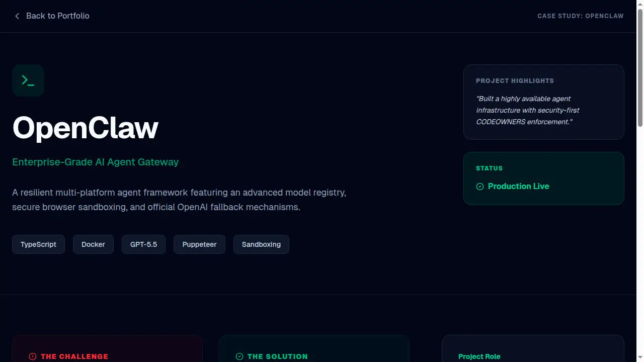Viewport: 644px width, 362px height.
Task: Click The Challenge alert icon
Action: pos(33,356)
